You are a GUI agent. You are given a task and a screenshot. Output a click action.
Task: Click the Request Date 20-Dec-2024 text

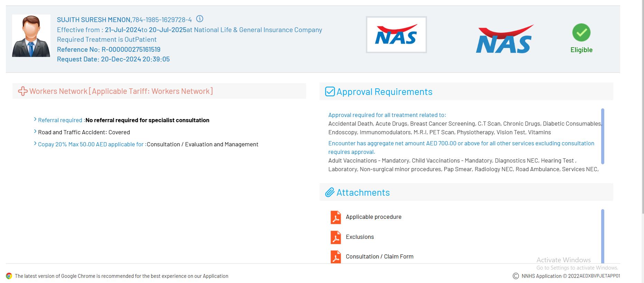(113, 59)
